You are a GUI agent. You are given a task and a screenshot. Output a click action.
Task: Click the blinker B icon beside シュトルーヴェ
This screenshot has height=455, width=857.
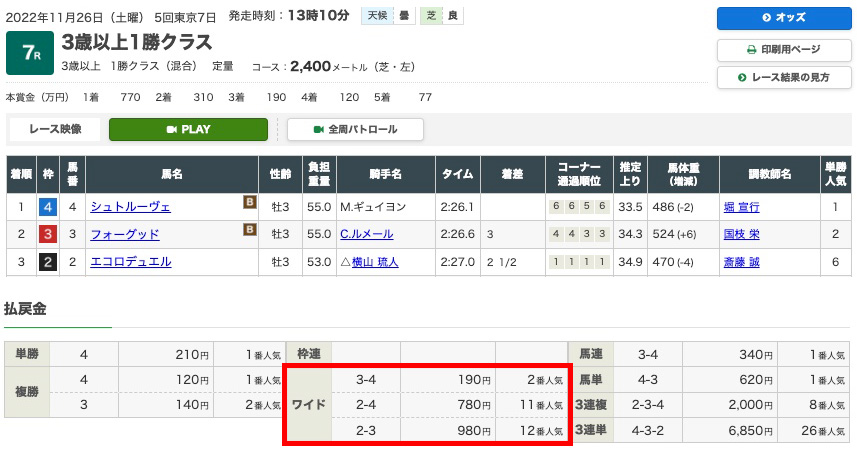tap(250, 202)
